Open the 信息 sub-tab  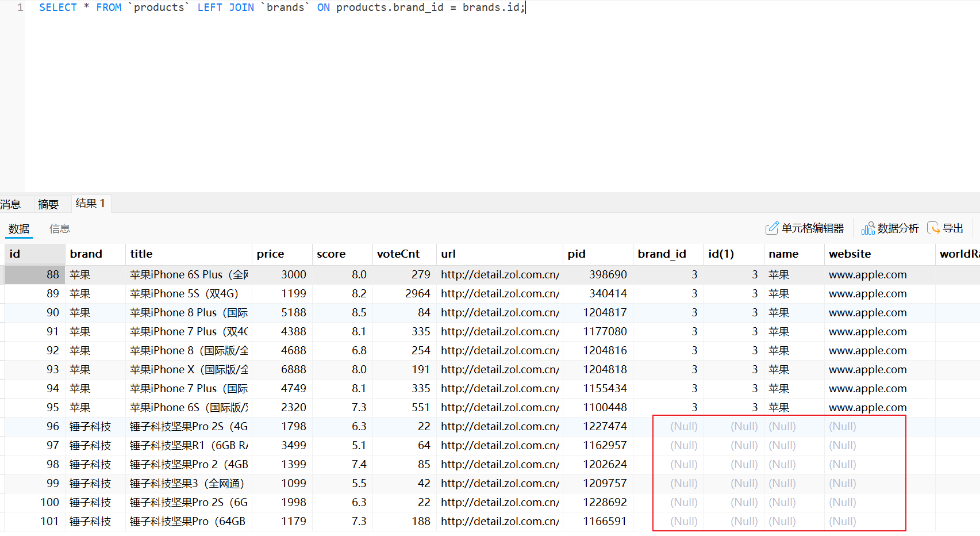(x=59, y=228)
